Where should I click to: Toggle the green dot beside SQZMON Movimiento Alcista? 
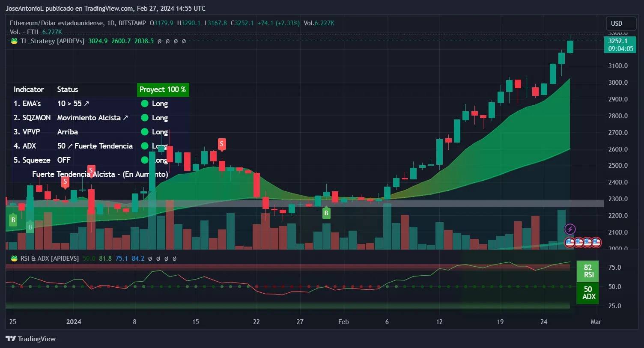click(144, 118)
